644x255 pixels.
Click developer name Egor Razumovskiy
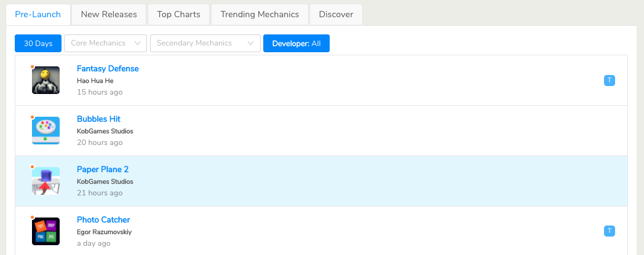point(105,232)
